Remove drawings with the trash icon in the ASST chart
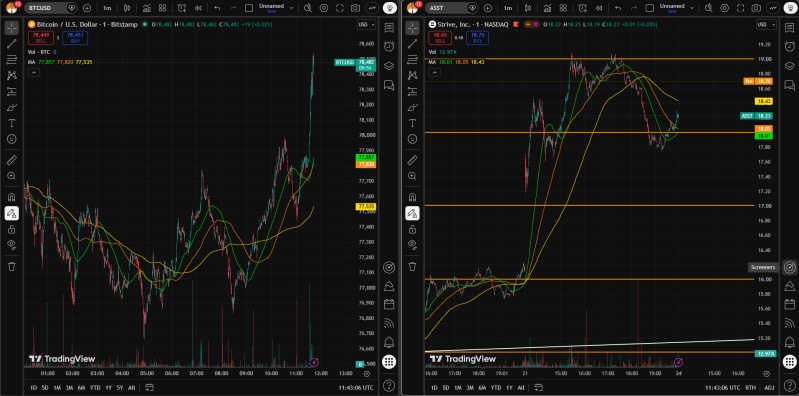 pos(412,266)
